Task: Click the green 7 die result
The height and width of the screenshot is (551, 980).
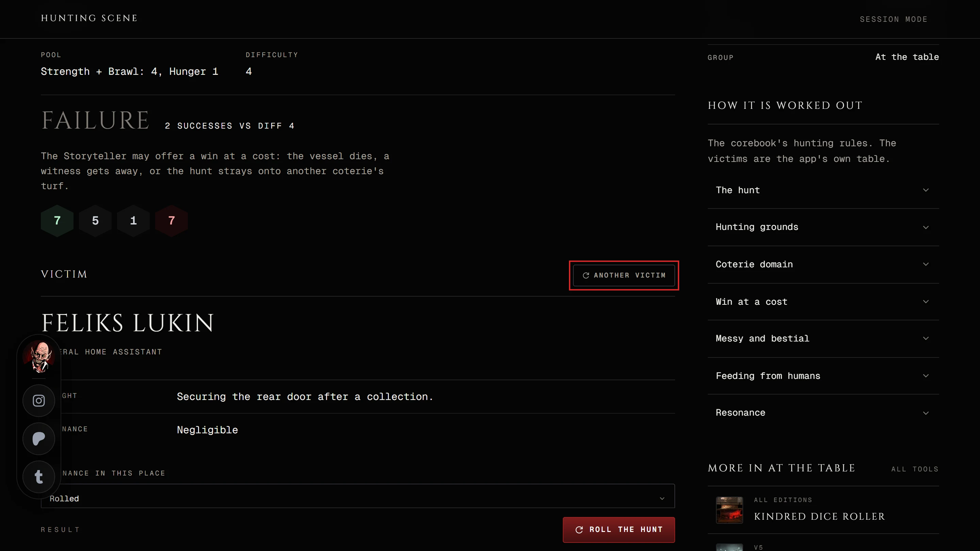Action: [57, 220]
